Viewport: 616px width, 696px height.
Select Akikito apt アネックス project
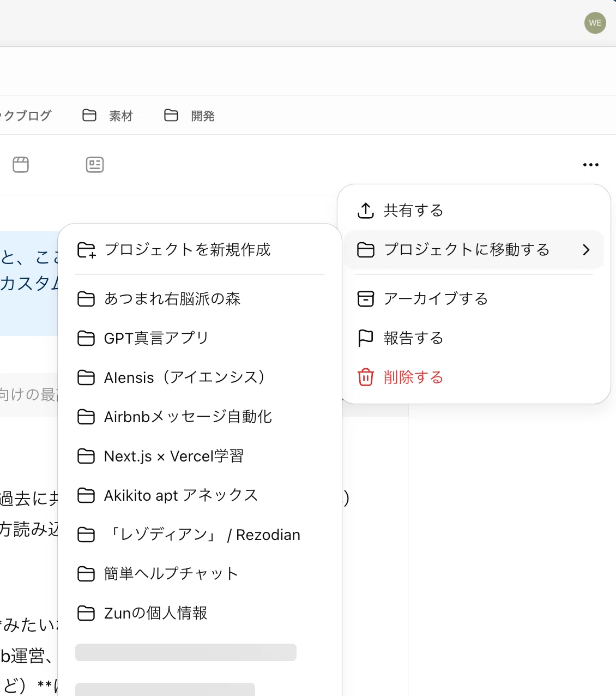[200, 495]
